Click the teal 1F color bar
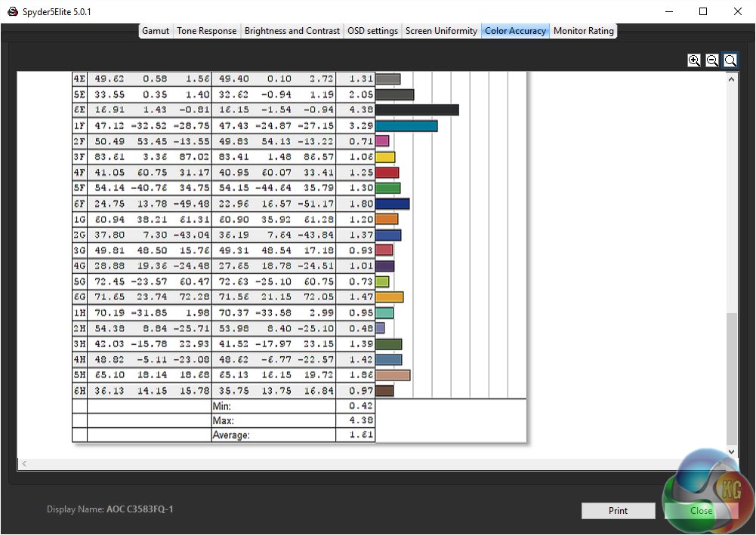The image size is (756, 535). (406, 126)
